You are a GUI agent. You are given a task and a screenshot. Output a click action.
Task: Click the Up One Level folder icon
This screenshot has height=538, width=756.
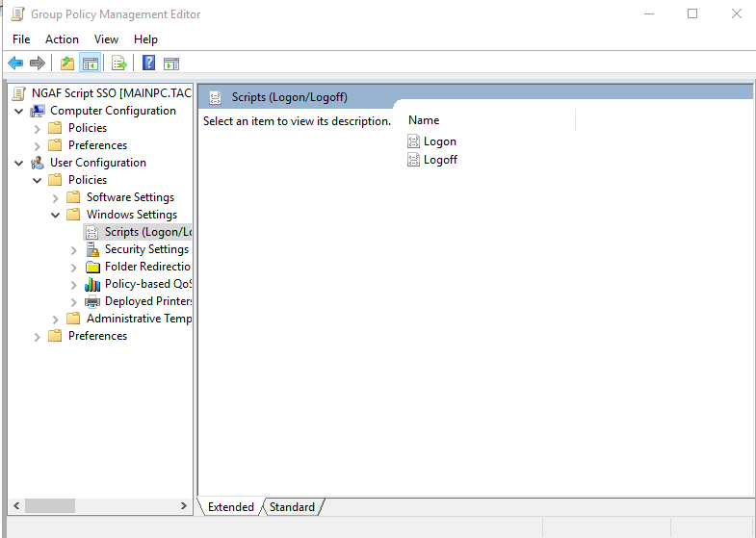[x=66, y=64]
